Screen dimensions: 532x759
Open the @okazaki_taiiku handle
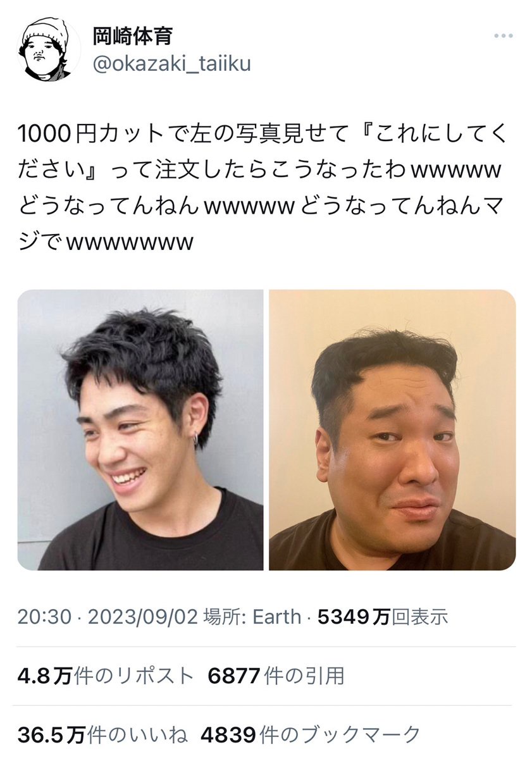(171, 65)
